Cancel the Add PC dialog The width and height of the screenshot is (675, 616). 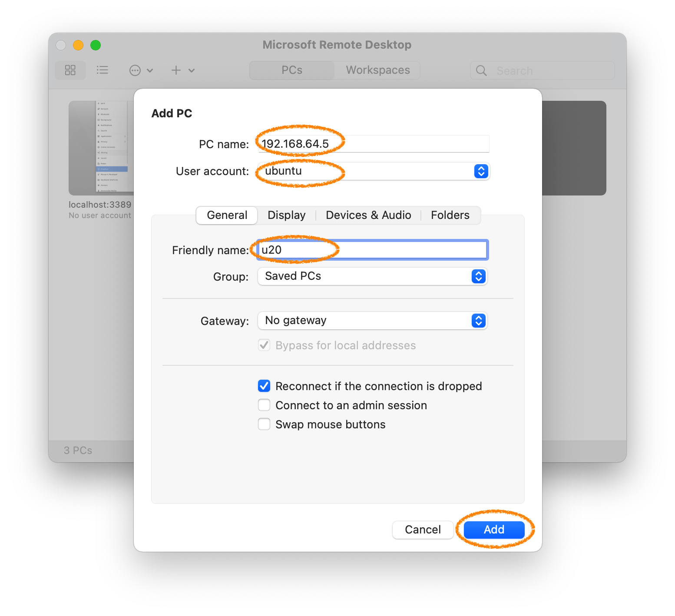(423, 530)
